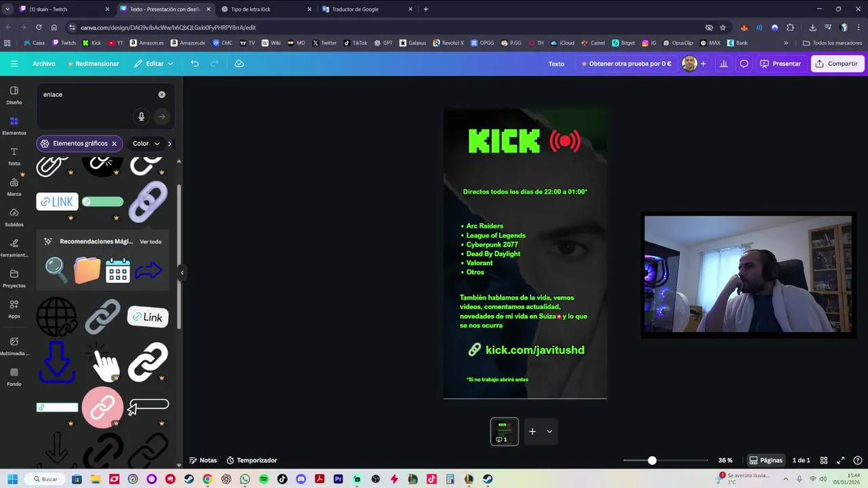This screenshot has width=868, height=488.
Task: Open the Proyectos sidebar panel
Action: click(14, 278)
